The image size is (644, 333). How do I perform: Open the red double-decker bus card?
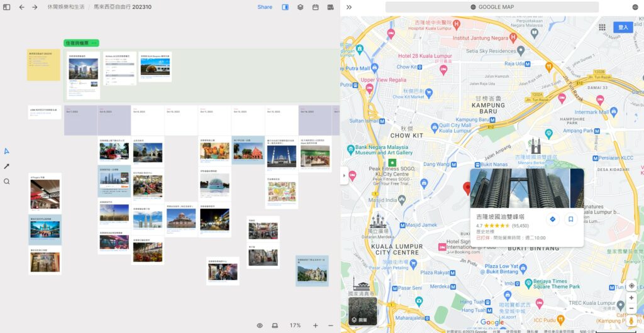(114, 150)
